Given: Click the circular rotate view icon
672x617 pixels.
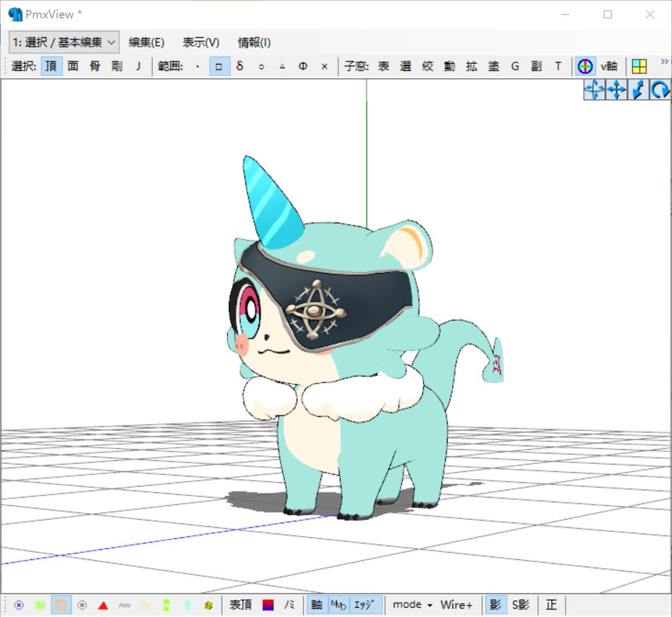Looking at the screenshot, I should pos(660,90).
